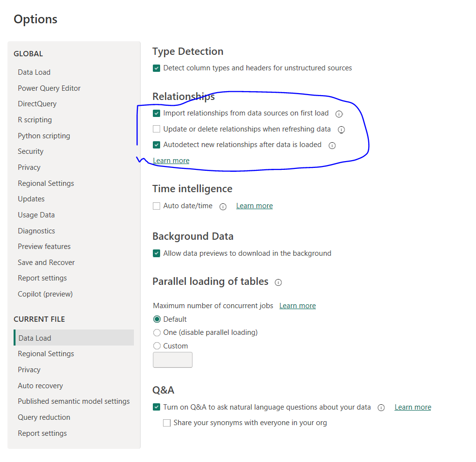Click info icon beside Import relationships option
Image resolution: width=476 pixels, height=462 pixels.
tap(339, 114)
